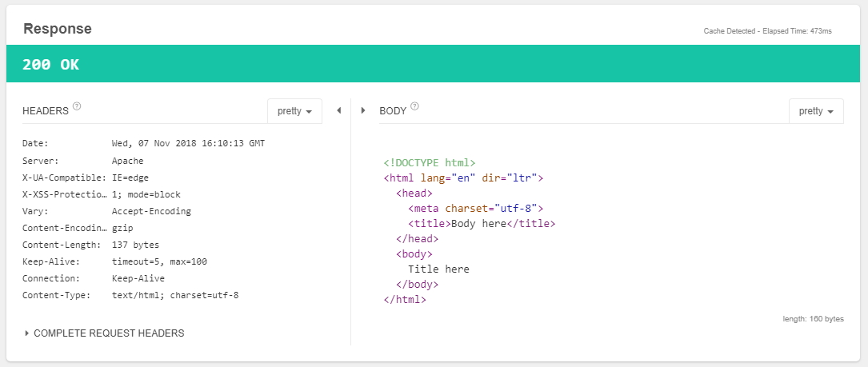868x367 pixels.
Task: Click the length 160 bytes label
Action: point(813,318)
